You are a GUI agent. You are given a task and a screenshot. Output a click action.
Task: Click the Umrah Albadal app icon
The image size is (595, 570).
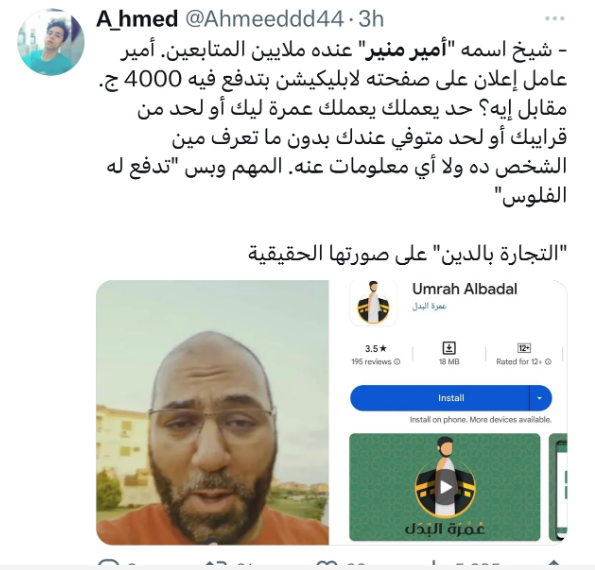pyautogui.click(x=373, y=303)
